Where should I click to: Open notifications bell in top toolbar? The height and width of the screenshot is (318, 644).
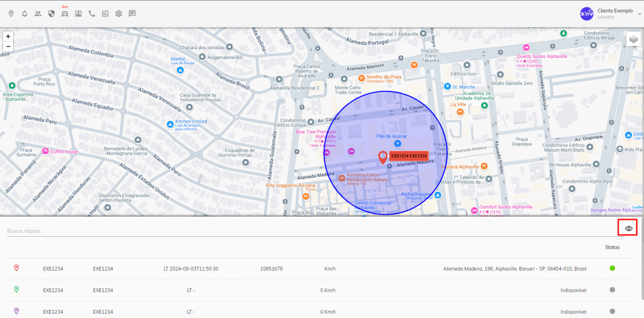(25, 14)
